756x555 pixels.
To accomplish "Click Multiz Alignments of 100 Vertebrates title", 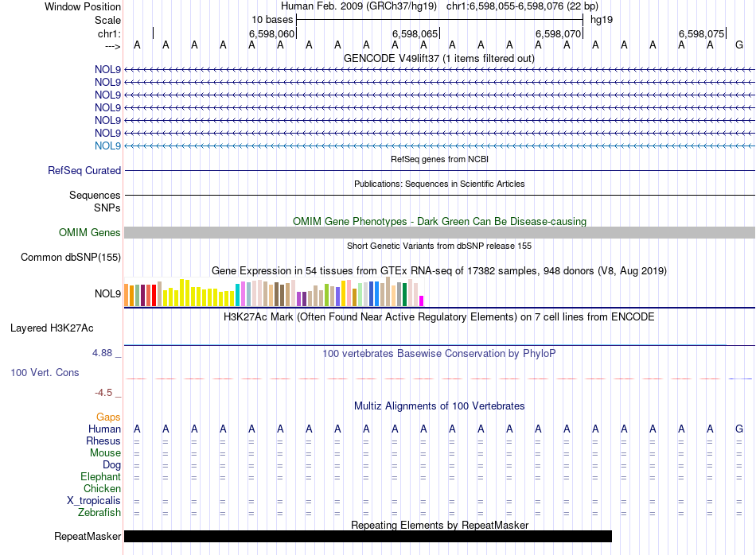I will tap(439, 406).
